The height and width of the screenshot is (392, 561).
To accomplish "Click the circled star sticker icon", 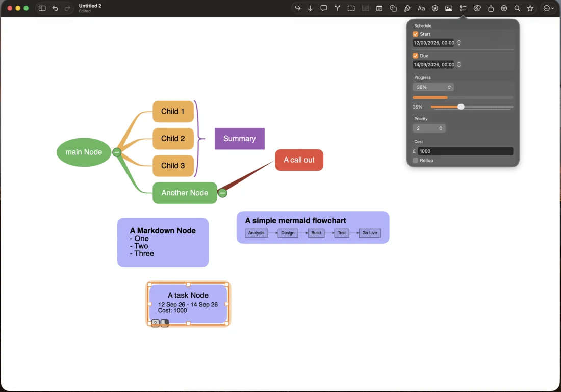I will tap(435, 8).
